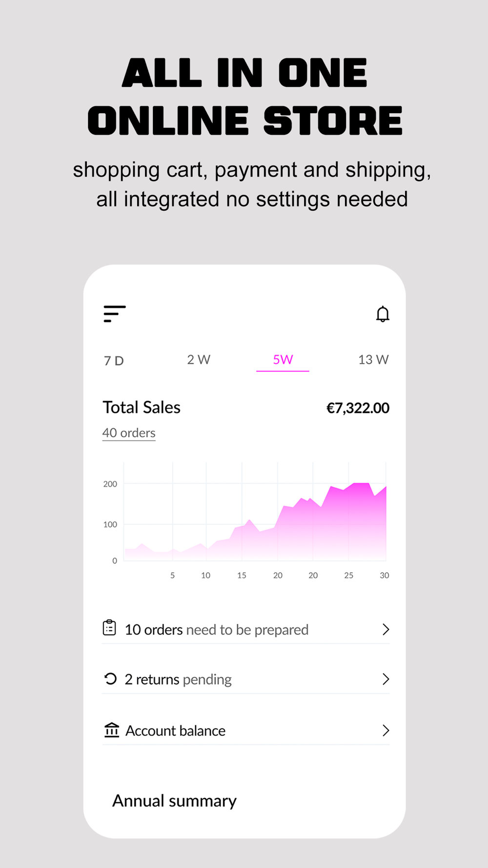This screenshot has height=868, width=488.
Task: Click the returns circular arrow icon
Action: pyautogui.click(x=111, y=679)
